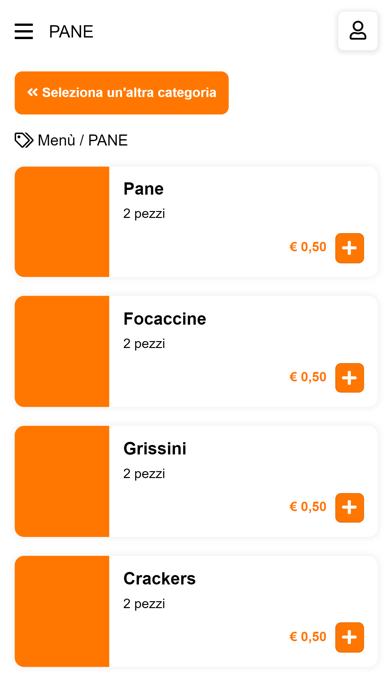Click the 2 pezzi text under Crackers

coord(144,604)
